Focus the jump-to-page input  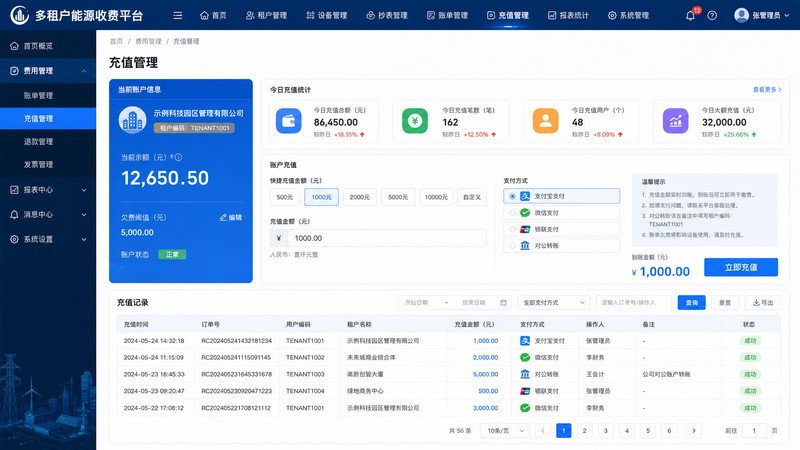point(754,431)
